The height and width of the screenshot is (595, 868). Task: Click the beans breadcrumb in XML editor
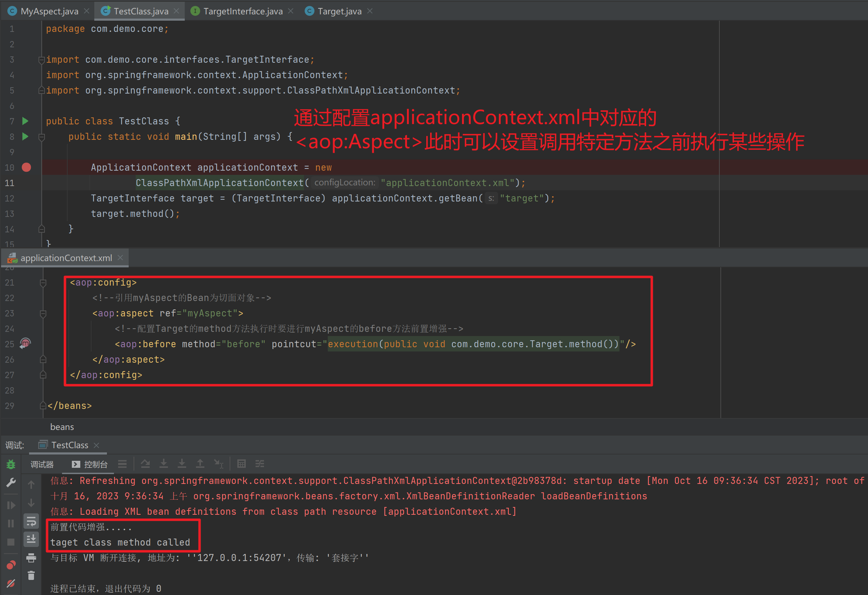click(62, 427)
